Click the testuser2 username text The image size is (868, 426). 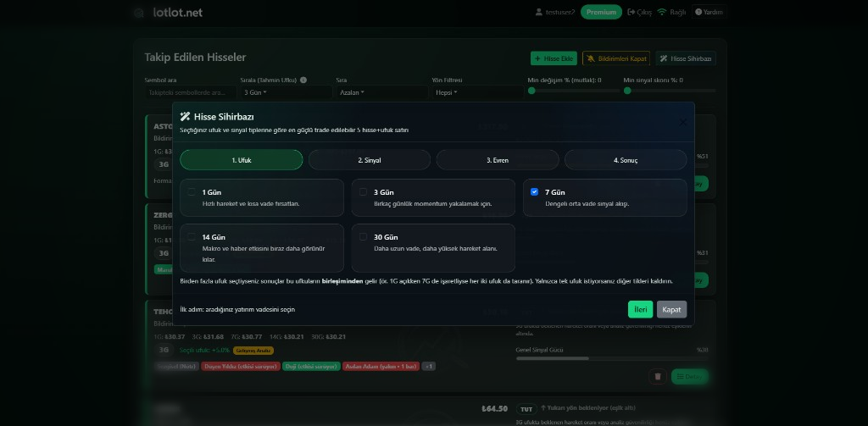click(x=560, y=12)
